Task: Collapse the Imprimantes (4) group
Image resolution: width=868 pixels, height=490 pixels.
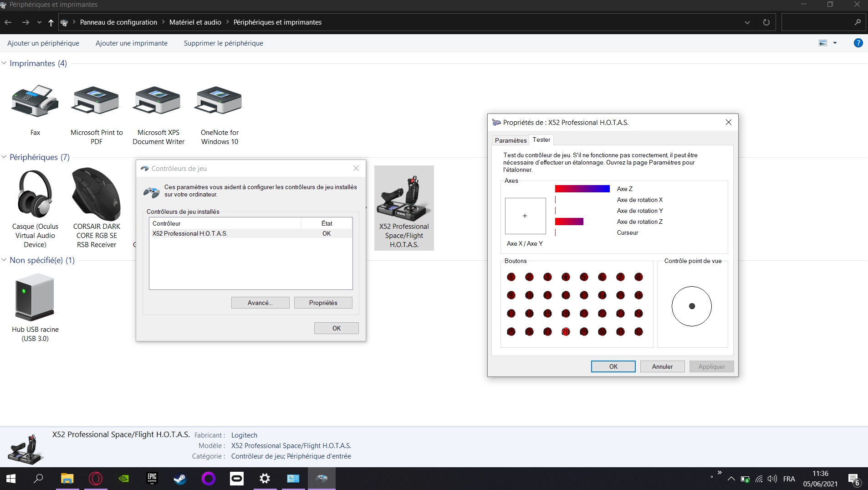Action: point(4,63)
